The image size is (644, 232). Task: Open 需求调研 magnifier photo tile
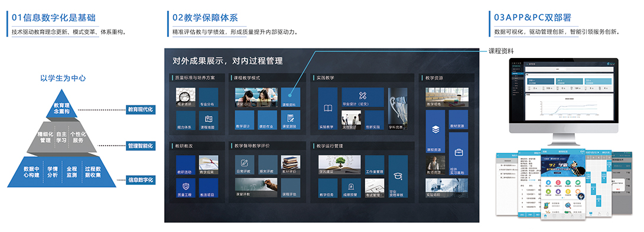click(186, 98)
